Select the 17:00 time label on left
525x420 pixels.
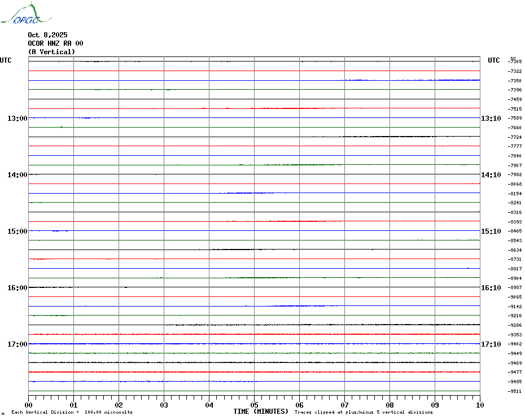tap(17, 344)
